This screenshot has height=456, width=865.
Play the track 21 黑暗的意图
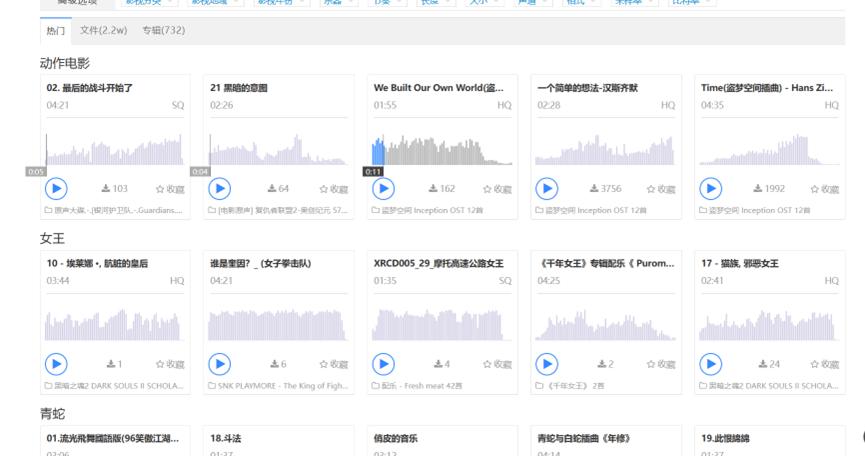[220, 189]
